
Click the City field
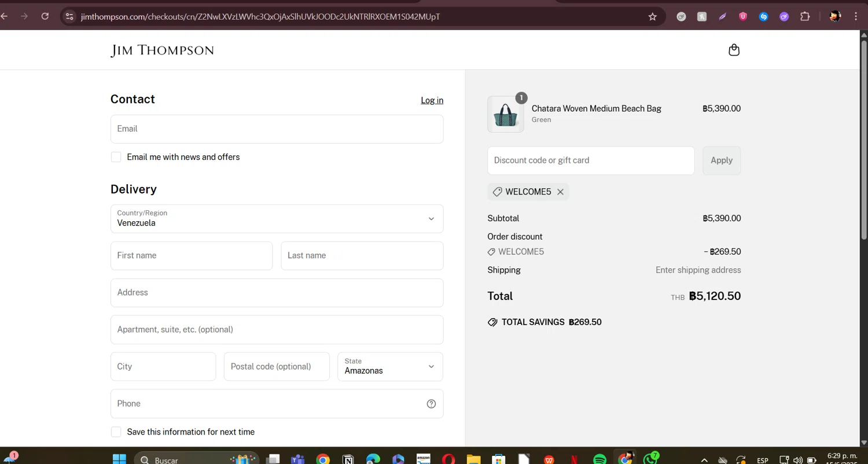[163, 367]
